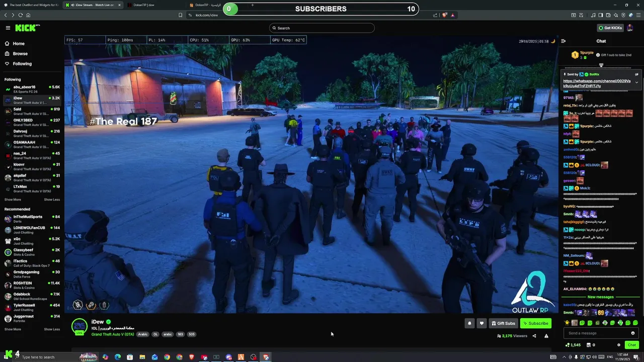The height and width of the screenshot is (362, 644).
Task: Open xQc recommended channel
Action: pyautogui.click(x=32, y=241)
